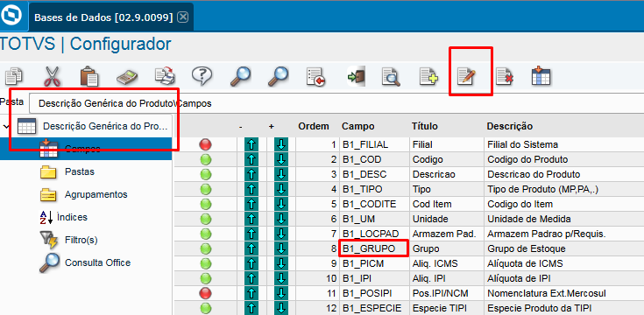Select the B1_DESC field cell
644x315 pixels.
tap(375, 174)
